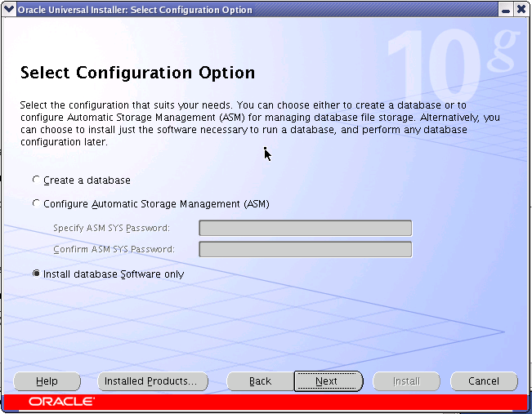Image resolution: width=532 pixels, height=414 pixels.
Task: Click the Specify ASM SYS Password field
Action: pyautogui.click(x=306, y=228)
